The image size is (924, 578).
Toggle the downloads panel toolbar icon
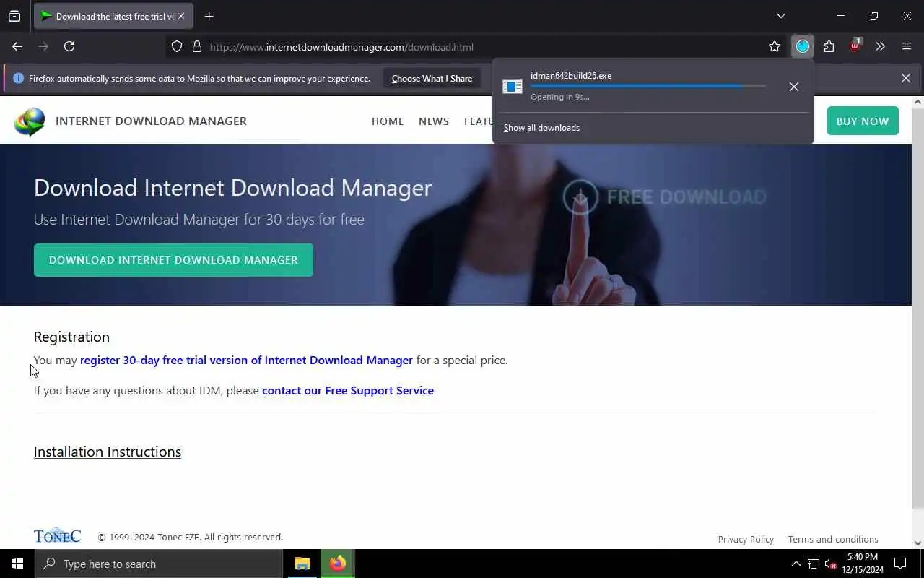pos(803,46)
